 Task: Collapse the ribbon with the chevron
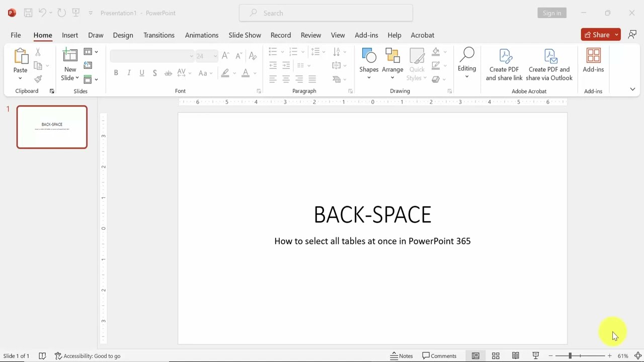tap(632, 89)
